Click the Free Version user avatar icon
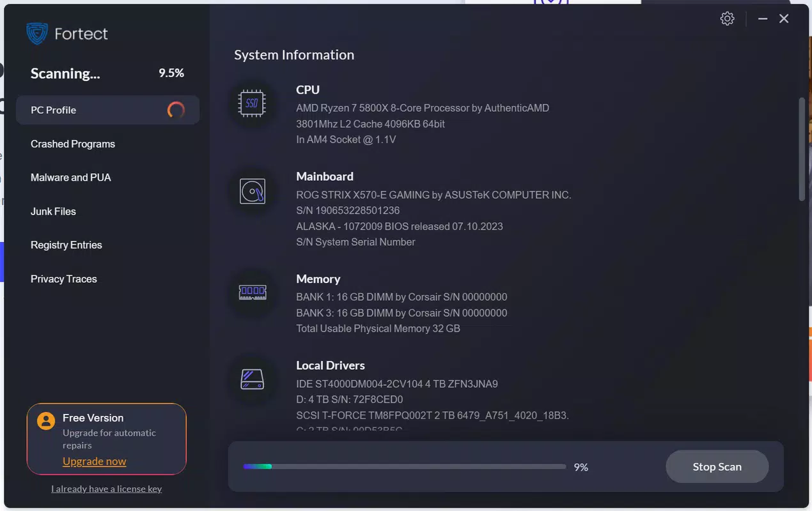This screenshot has width=812, height=511. pyautogui.click(x=45, y=421)
